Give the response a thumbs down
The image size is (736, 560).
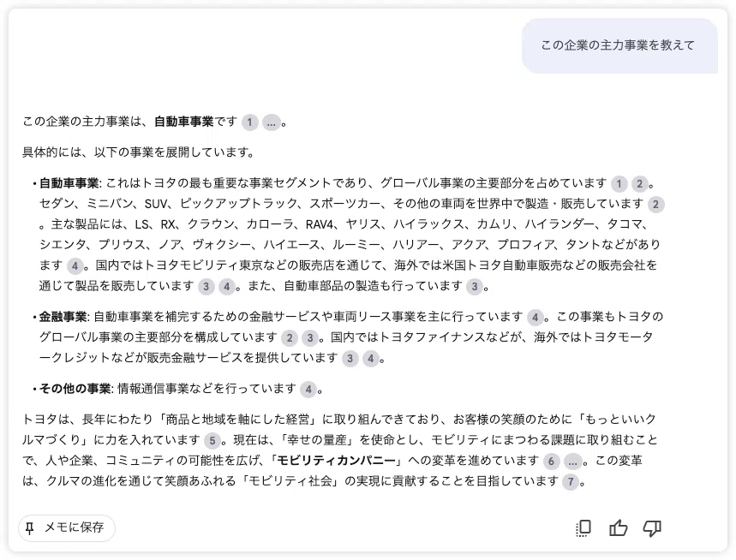click(652, 528)
